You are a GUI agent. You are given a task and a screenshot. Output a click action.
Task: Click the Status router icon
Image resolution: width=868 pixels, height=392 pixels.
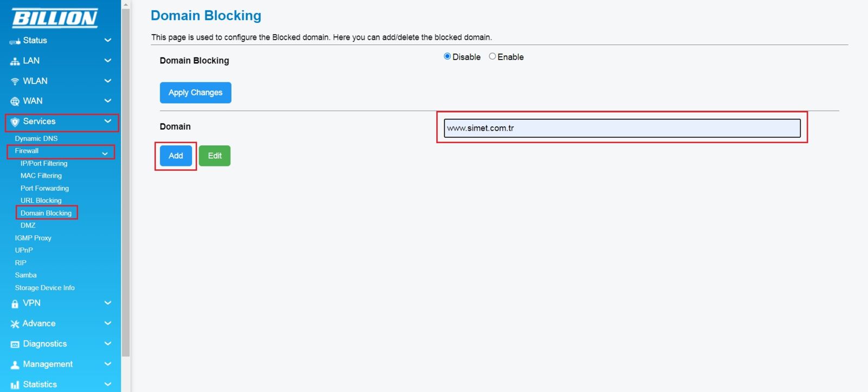coord(15,41)
